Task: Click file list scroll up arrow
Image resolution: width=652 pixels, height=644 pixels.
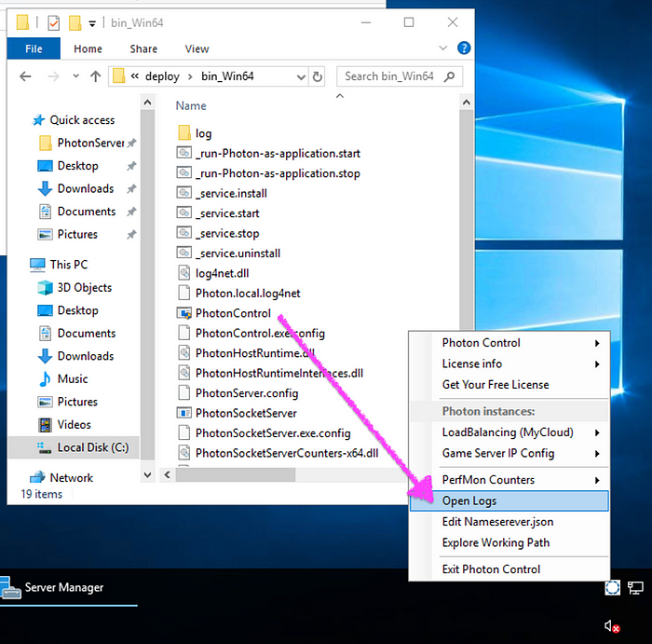Action: [x=467, y=103]
